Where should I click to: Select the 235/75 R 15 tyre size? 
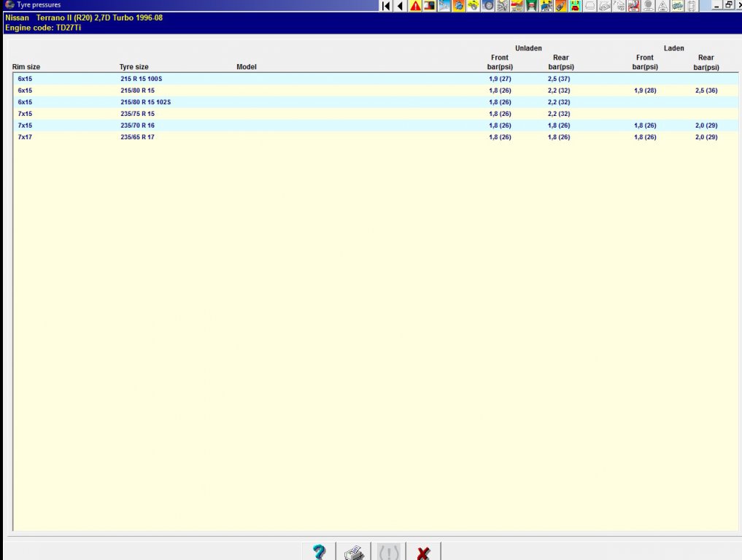click(x=137, y=114)
